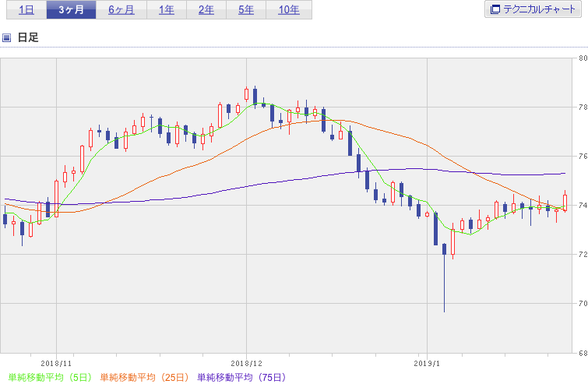Screen dimensions: 588x384
Task: Click the 68 price axis label
Action: click(x=583, y=353)
